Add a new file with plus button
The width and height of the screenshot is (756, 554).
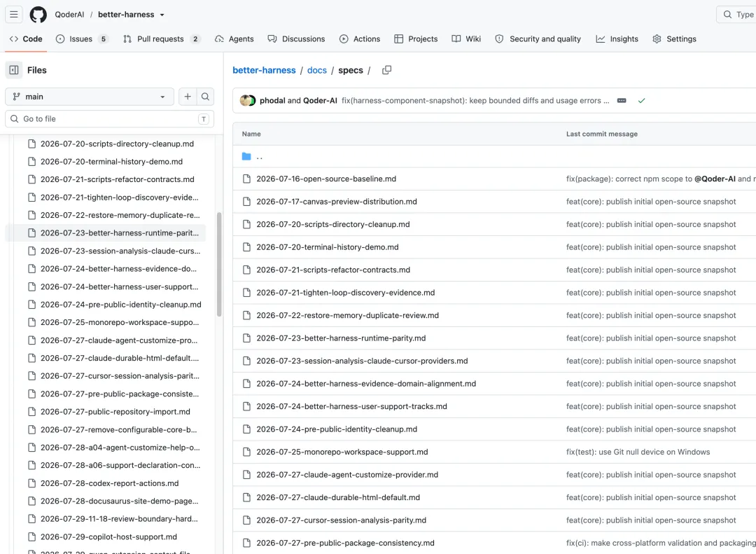188,97
